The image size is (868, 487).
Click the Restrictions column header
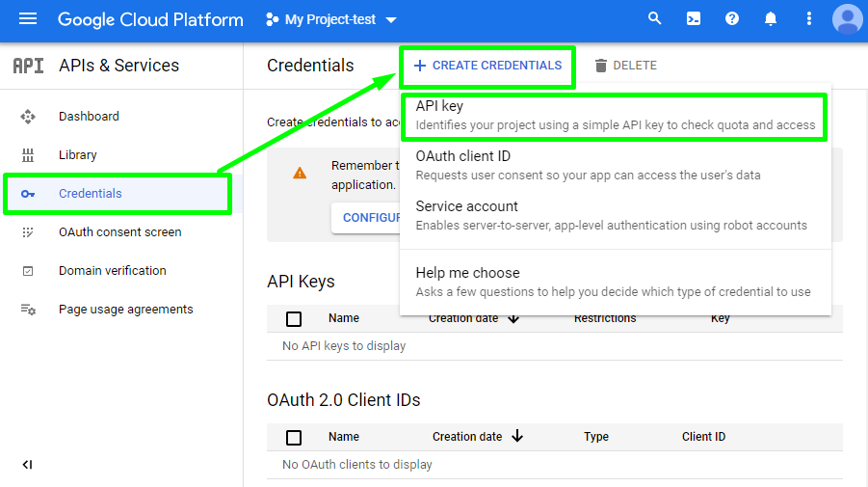(x=605, y=318)
